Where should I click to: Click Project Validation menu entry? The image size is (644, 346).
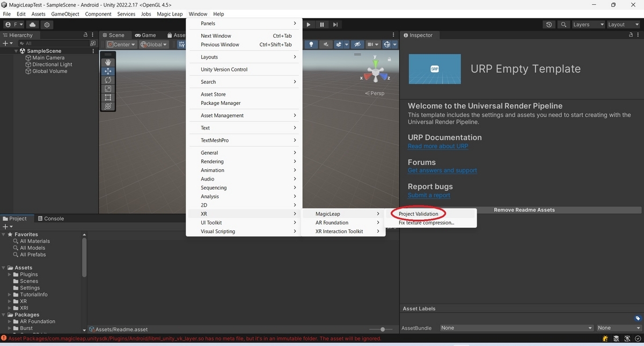(418, 214)
